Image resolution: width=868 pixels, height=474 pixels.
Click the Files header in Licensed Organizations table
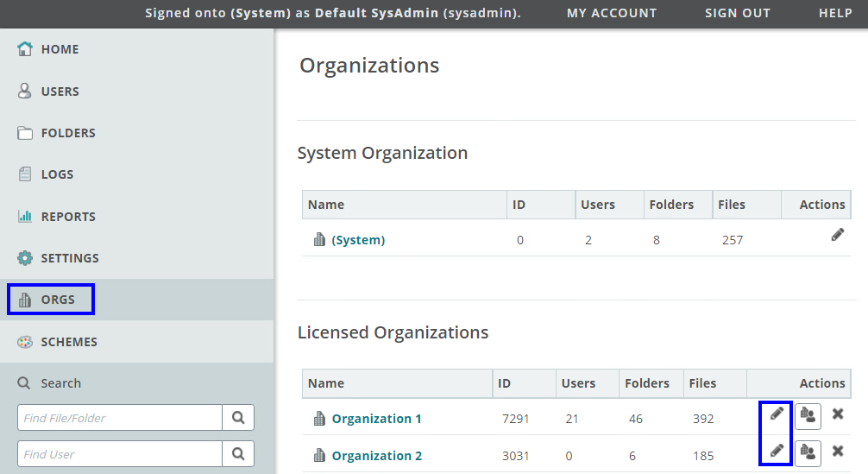tap(702, 383)
